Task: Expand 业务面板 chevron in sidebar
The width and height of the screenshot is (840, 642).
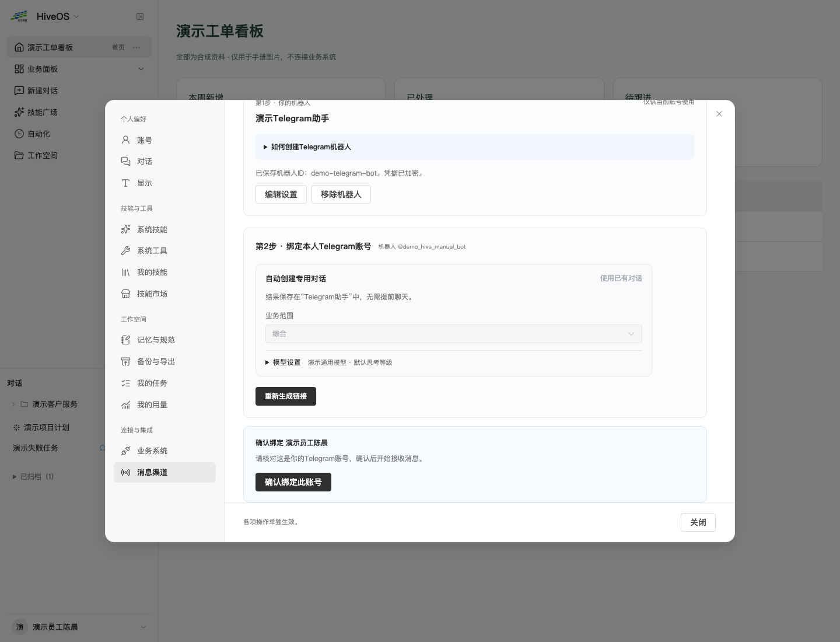Action: [x=141, y=69]
